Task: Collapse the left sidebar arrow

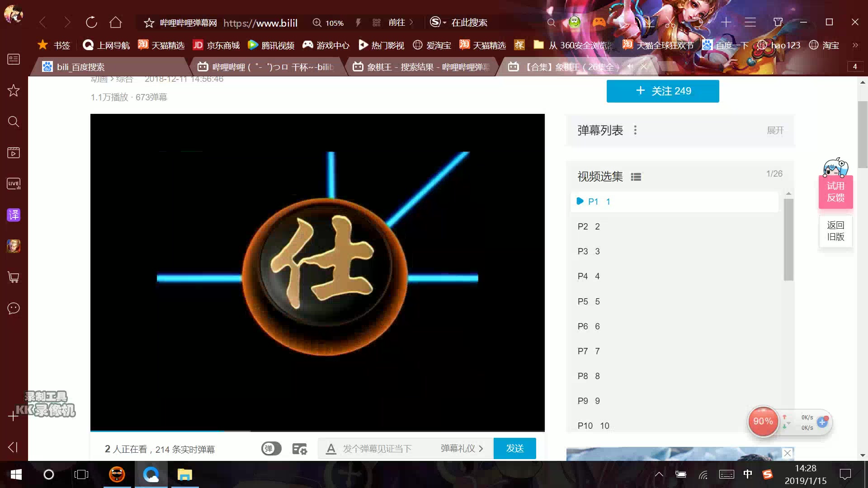Action: pos(13,447)
